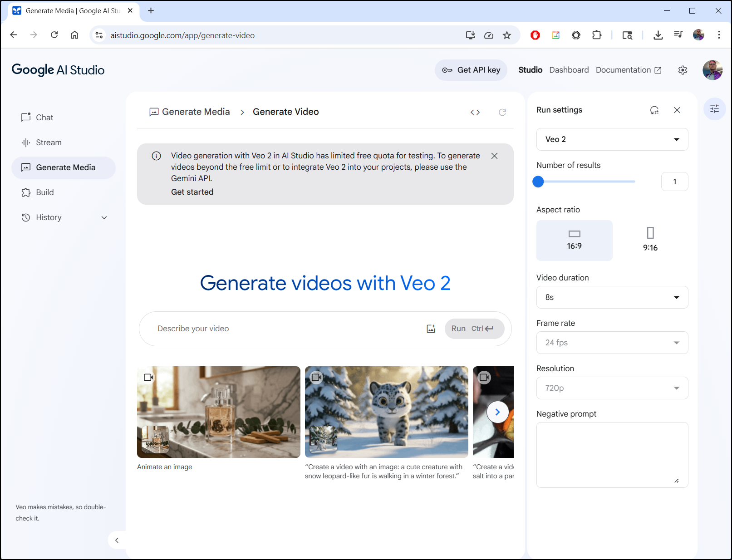Viewport: 732px width, 560px height.
Task: Dismiss the Veo 2 quota info banner
Action: (x=495, y=156)
